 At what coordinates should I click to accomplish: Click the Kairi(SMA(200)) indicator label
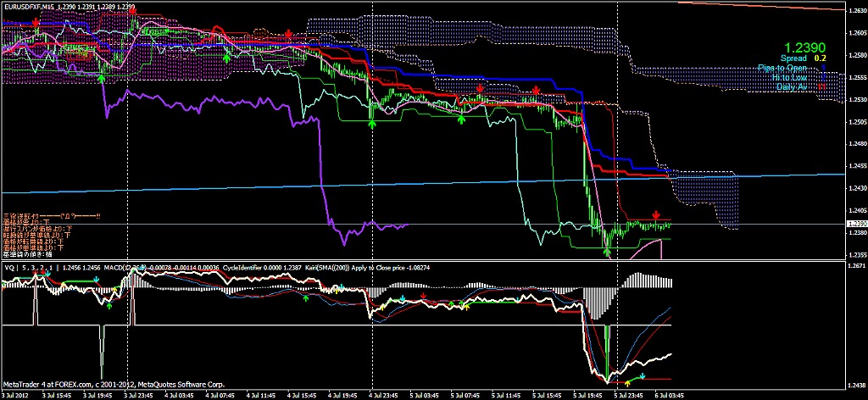click(339, 267)
